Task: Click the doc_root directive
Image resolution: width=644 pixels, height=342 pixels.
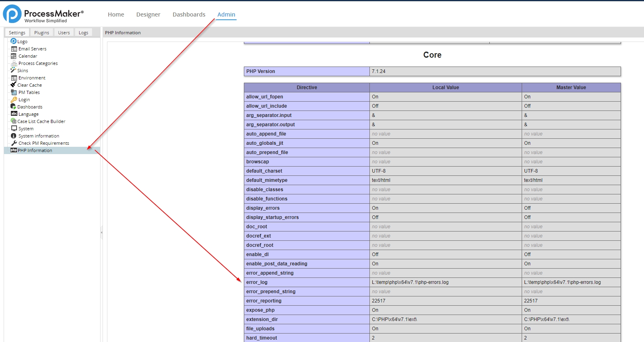Action: pyautogui.click(x=257, y=227)
